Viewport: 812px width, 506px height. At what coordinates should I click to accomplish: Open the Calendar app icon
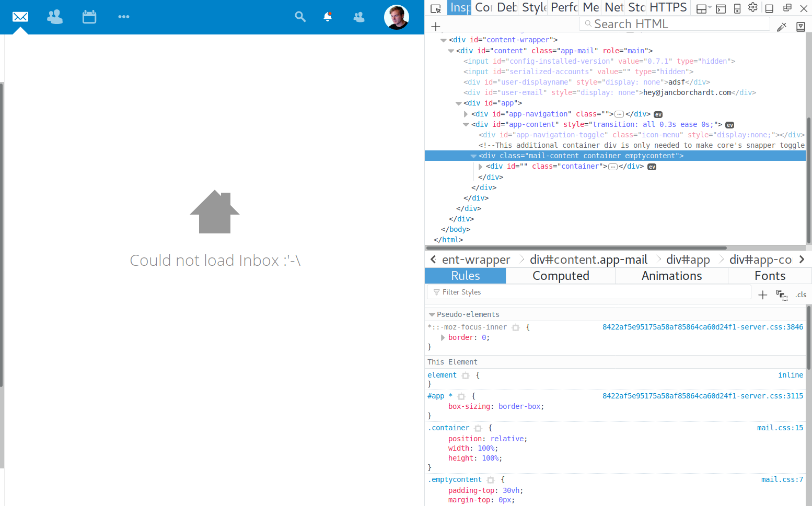click(89, 17)
